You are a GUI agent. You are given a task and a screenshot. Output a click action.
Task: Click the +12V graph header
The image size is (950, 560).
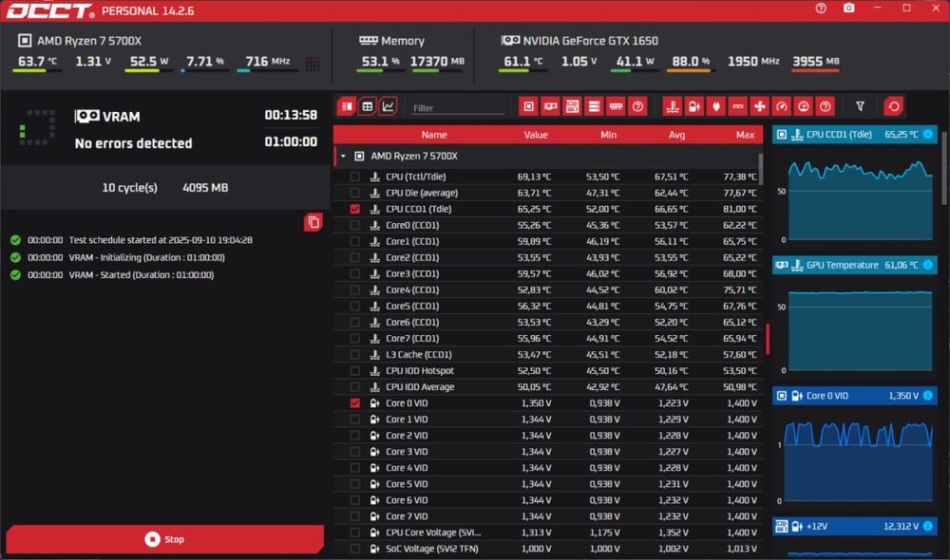[x=855, y=527]
